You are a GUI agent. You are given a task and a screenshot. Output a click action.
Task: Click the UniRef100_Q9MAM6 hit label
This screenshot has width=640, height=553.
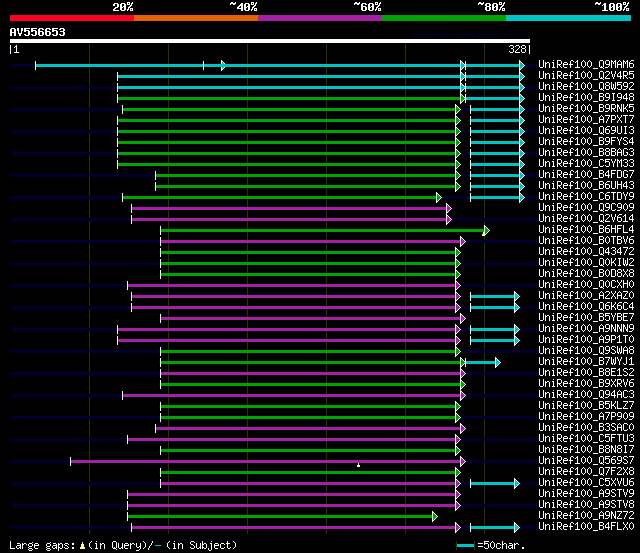pyautogui.click(x=586, y=64)
